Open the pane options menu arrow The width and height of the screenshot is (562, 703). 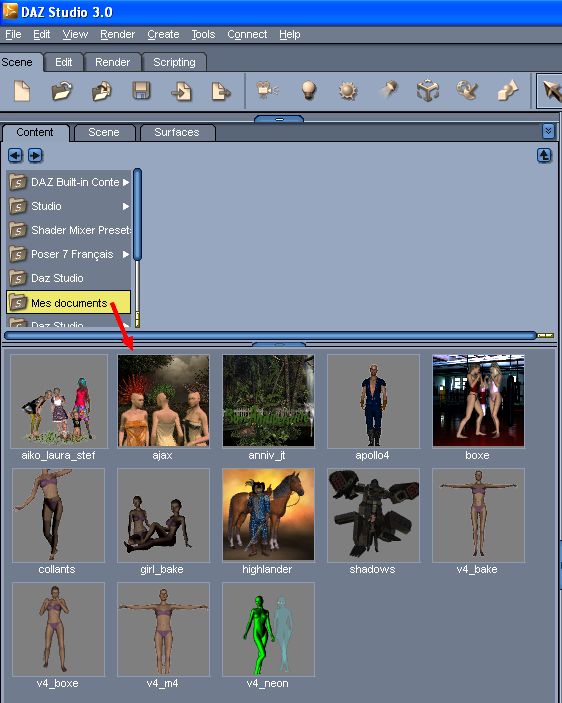(x=548, y=131)
